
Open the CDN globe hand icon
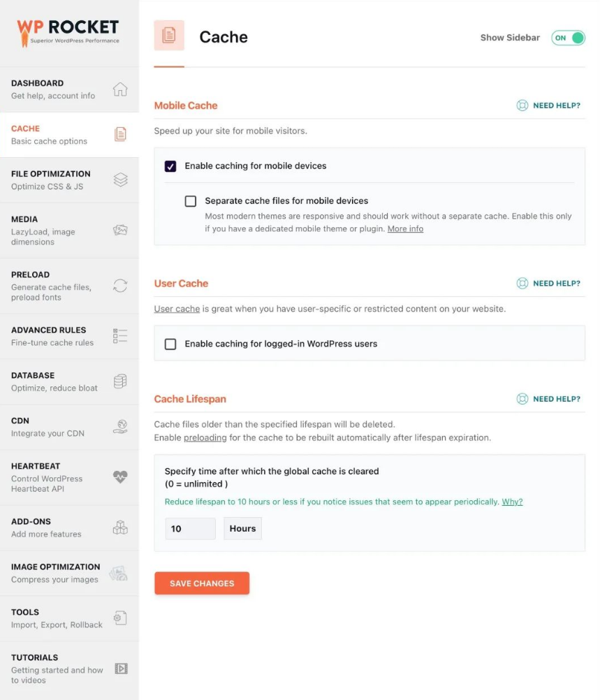click(120, 427)
